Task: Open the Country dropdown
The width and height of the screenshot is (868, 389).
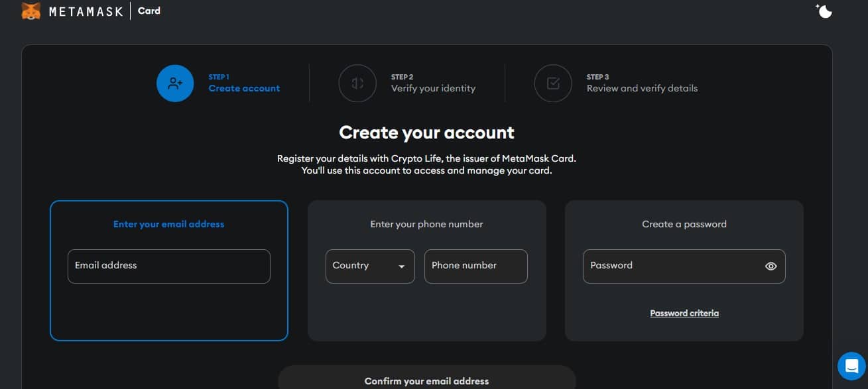Action: click(x=370, y=266)
